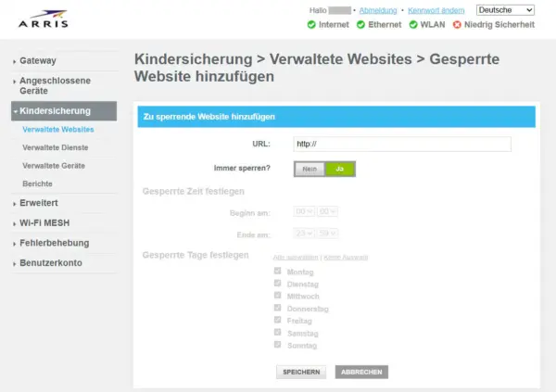Click the Kennwort ändern link
This screenshot has height=392, width=556.
tap(436, 10)
